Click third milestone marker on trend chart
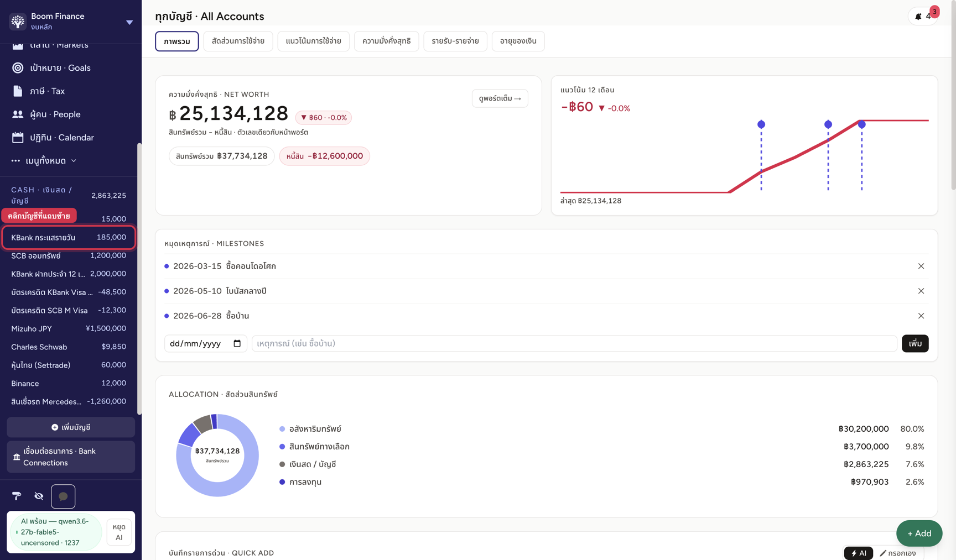956x560 pixels. (862, 124)
